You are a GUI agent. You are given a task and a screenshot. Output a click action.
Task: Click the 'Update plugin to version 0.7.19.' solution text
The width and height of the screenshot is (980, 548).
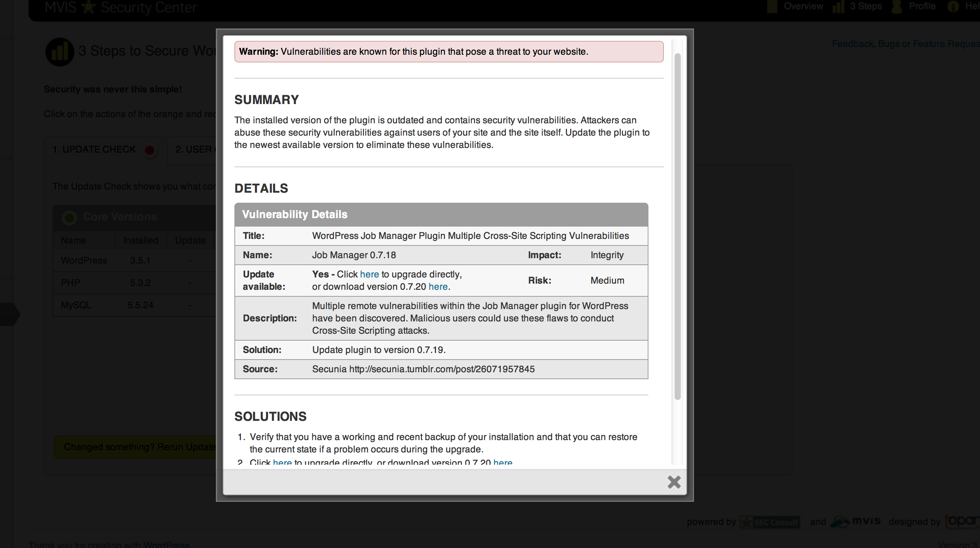click(x=379, y=350)
